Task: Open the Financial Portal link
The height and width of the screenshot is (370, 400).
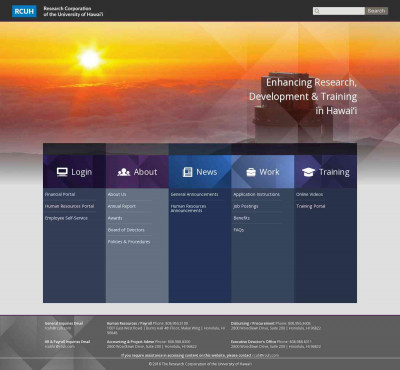Action: coord(60,194)
